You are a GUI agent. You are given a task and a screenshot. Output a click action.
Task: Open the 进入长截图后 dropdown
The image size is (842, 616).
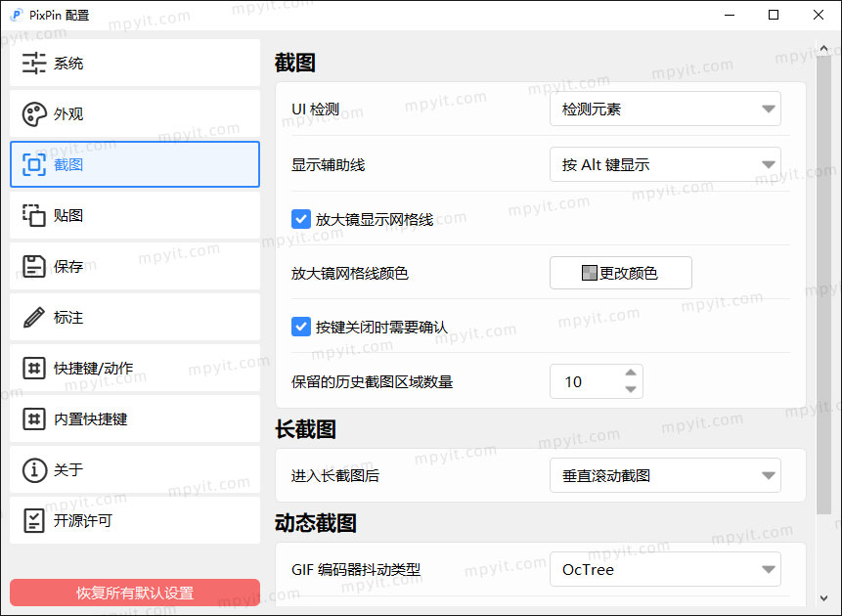coord(665,475)
